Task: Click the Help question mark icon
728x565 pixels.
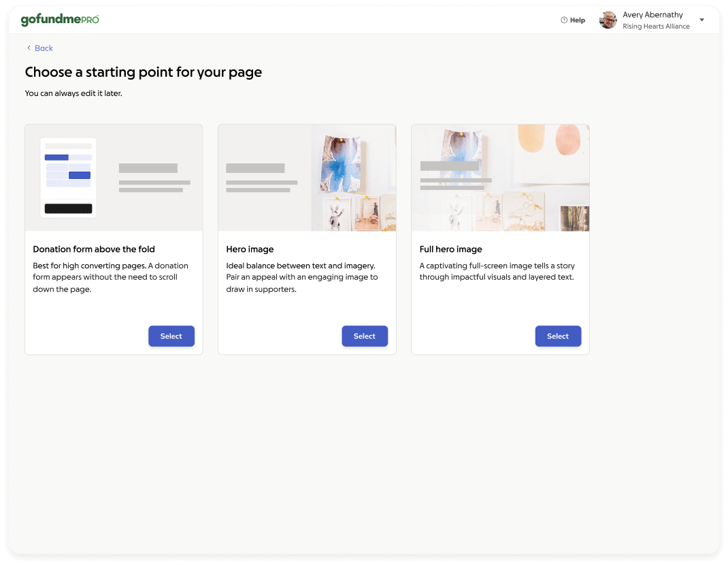Action: [563, 20]
